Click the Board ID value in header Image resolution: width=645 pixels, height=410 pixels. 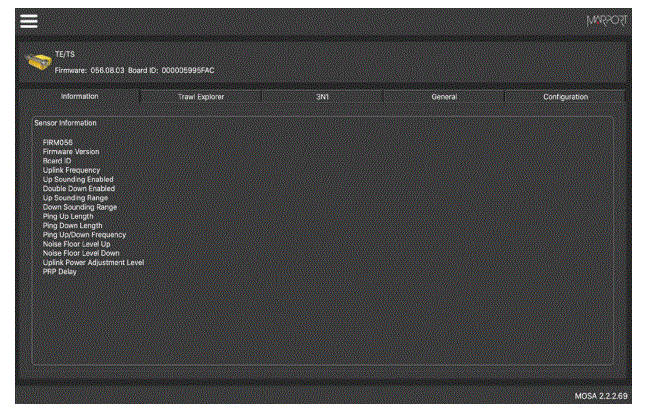point(188,70)
